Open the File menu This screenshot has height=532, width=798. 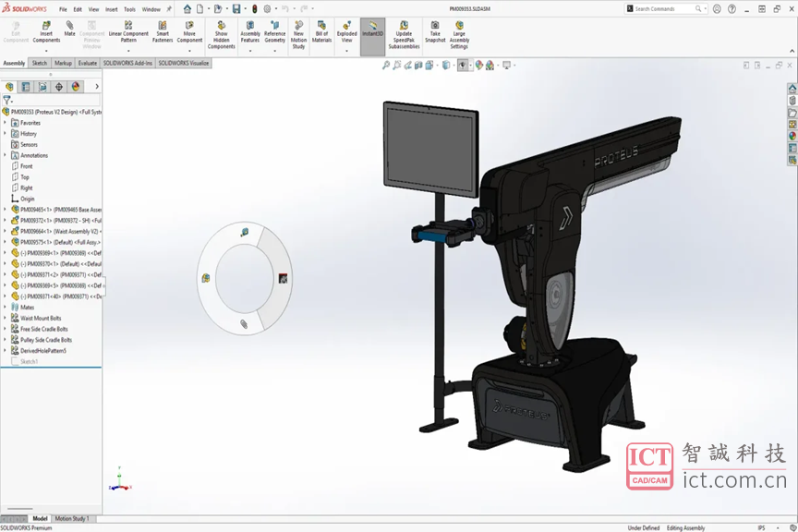(63, 9)
